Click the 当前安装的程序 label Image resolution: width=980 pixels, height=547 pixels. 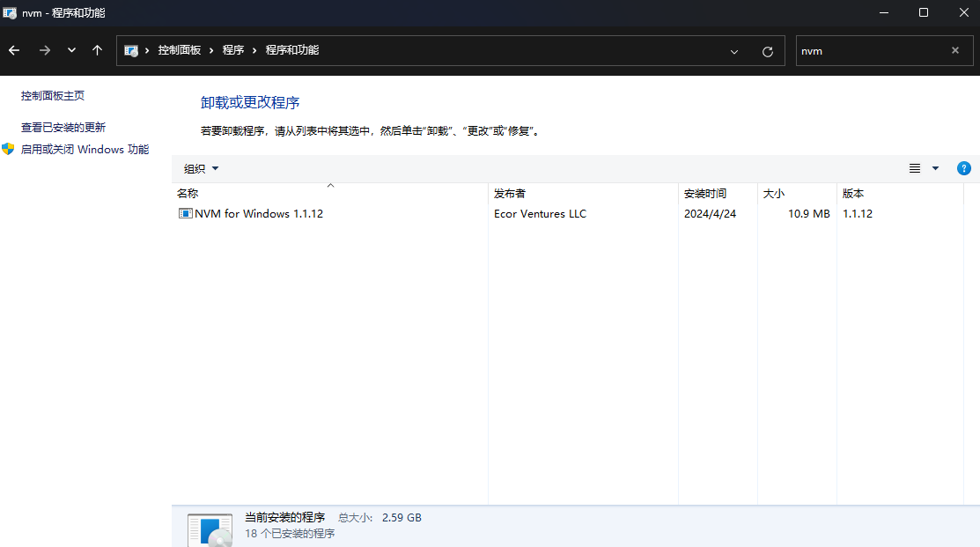click(x=285, y=518)
